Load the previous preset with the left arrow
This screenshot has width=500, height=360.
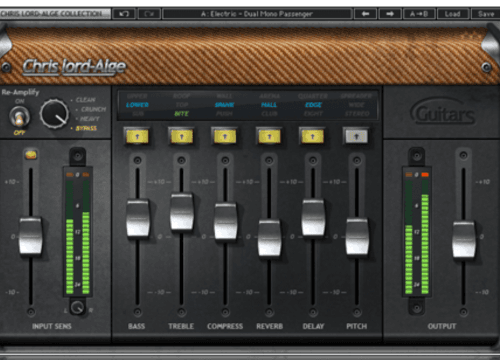coord(366,14)
